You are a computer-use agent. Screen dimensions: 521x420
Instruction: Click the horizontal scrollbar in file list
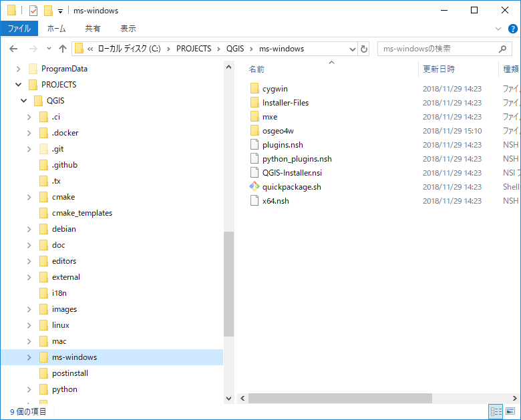click(341, 398)
